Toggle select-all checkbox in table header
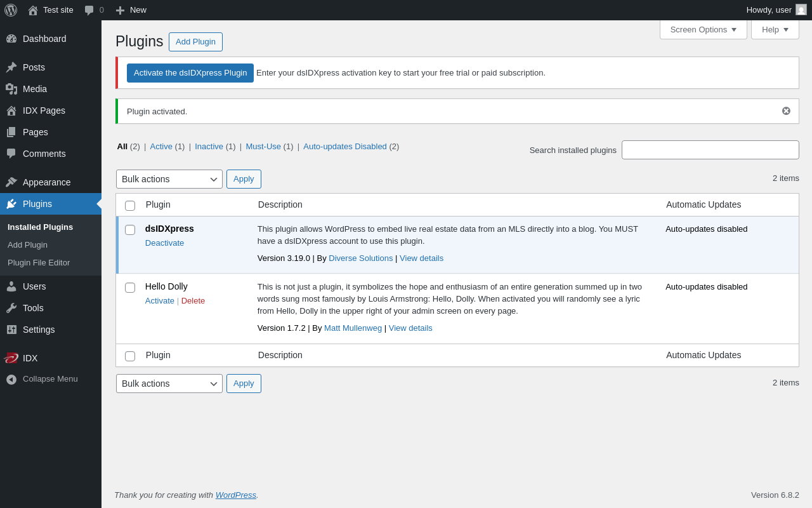Viewport: 812px width, 508px height. (x=130, y=206)
